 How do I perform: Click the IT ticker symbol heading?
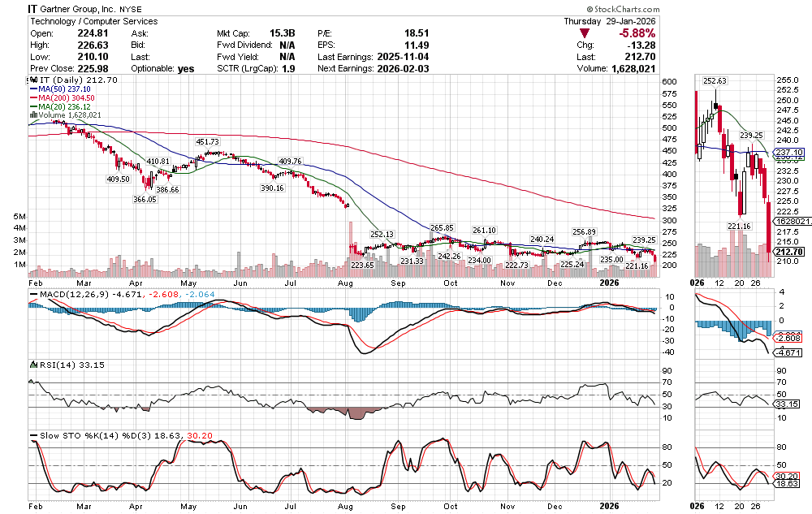34,9
